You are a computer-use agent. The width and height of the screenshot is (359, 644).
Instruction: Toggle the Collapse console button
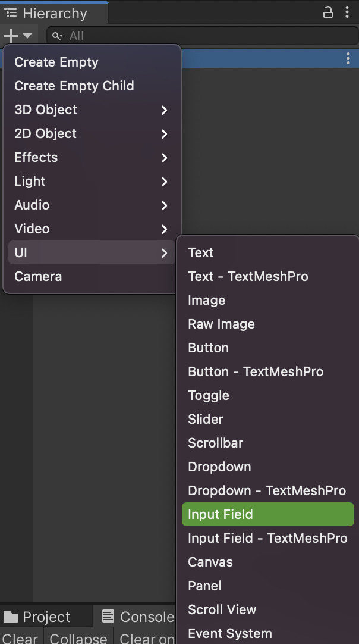[x=78, y=638]
